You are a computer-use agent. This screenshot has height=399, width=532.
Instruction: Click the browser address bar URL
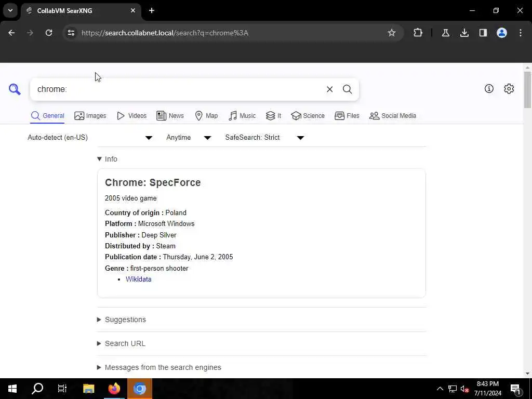tap(165, 33)
